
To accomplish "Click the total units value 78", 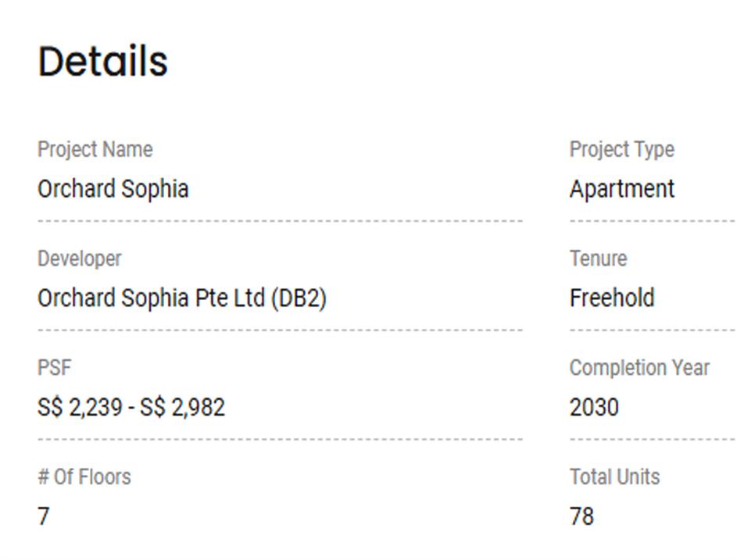I will (x=581, y=516).
